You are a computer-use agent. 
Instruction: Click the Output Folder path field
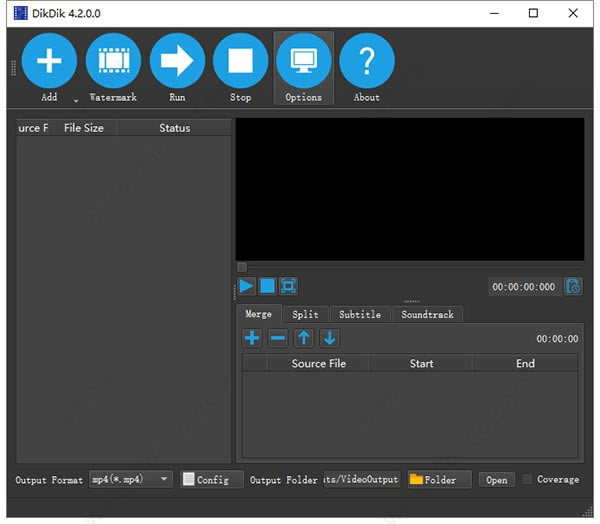361,479
